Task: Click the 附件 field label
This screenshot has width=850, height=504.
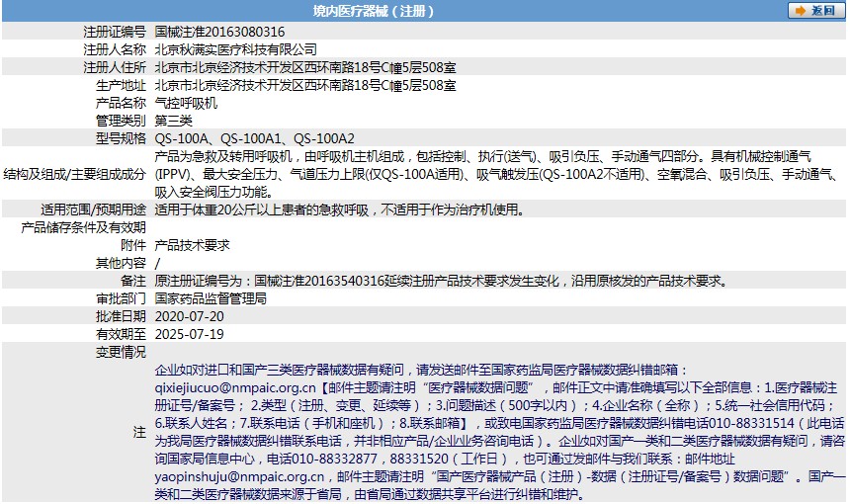Action: tap(133, 245)
